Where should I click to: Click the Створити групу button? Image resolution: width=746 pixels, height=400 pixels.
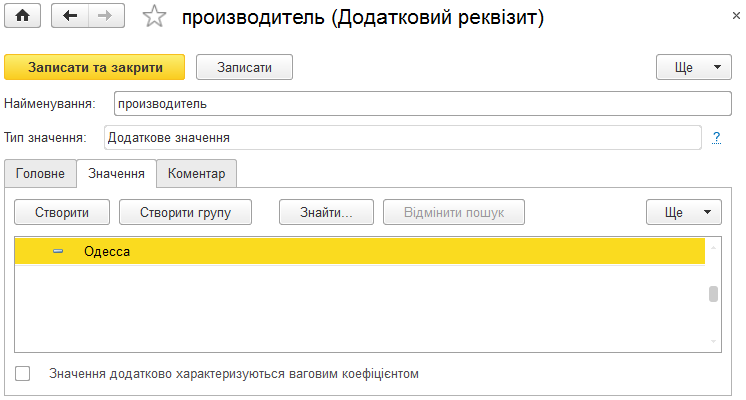(x=186, y=212)
